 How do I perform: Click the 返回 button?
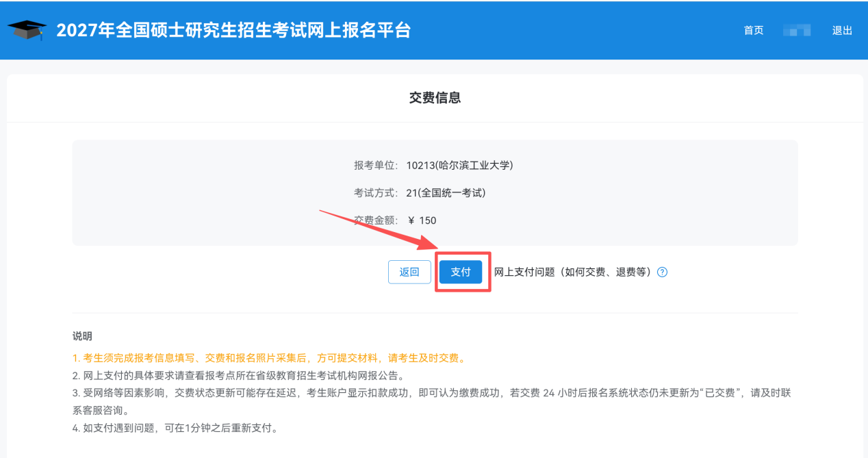pyautogui.click(x=409, y=272)
